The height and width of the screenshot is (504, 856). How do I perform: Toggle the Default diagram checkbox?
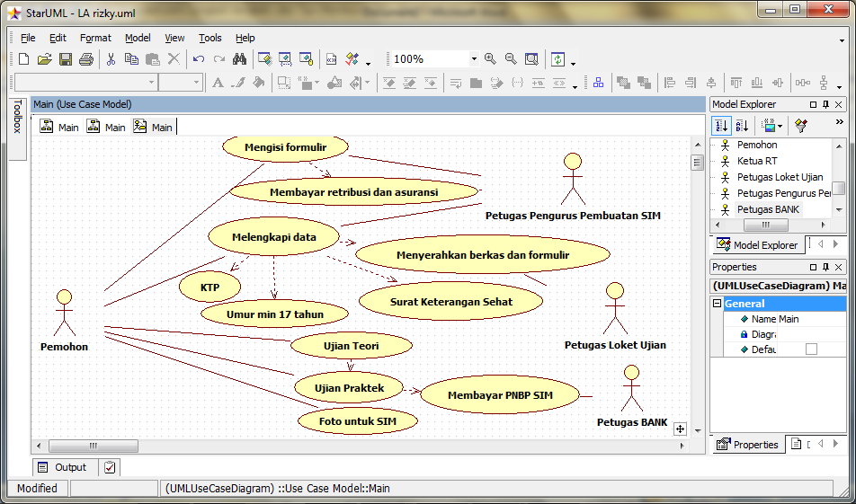coord(811,349)
